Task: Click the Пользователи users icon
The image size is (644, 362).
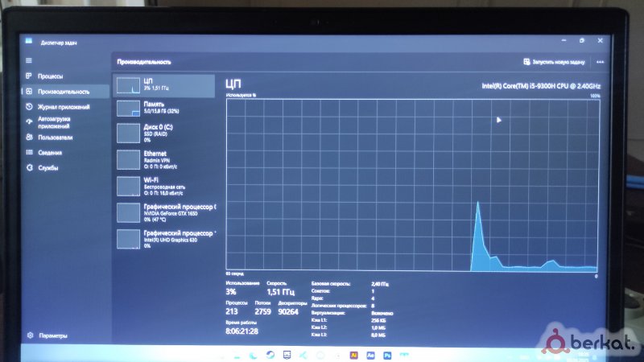Action: [29, 137]
